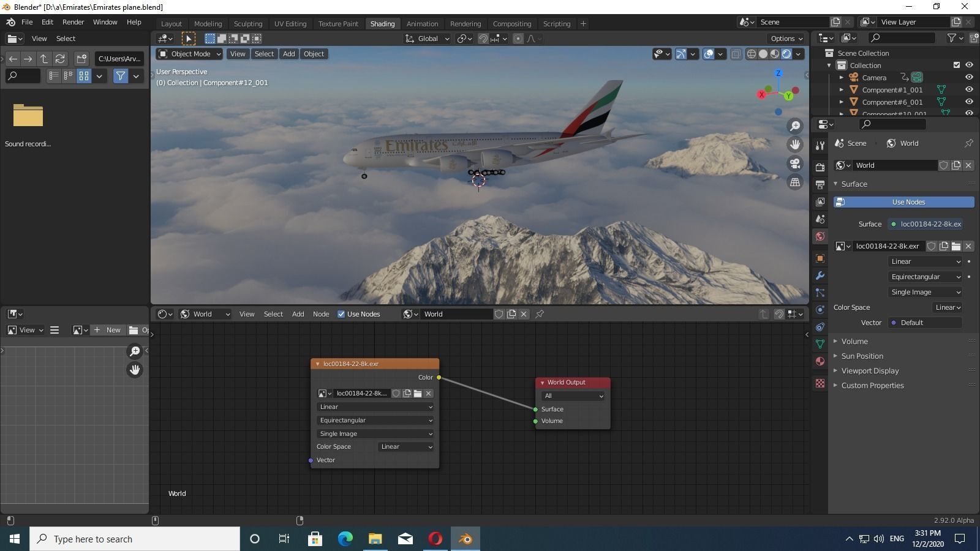Toggle viewport overlays button
This screenshot has width=980, height=551.
click(x=709, y=54)
